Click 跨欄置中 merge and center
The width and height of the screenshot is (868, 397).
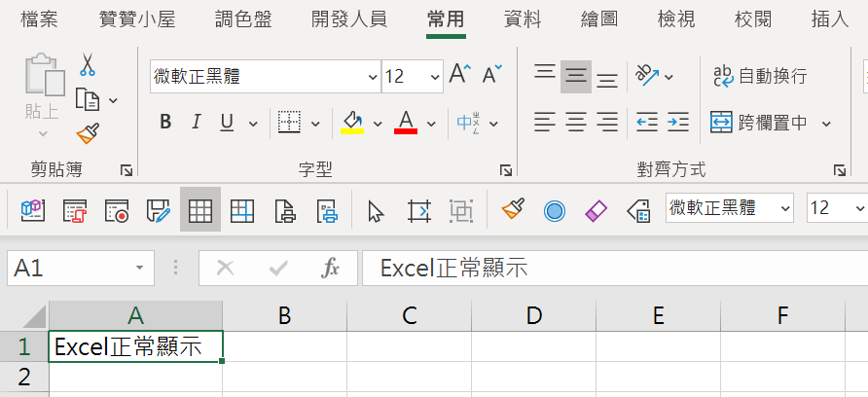point(759,123)
